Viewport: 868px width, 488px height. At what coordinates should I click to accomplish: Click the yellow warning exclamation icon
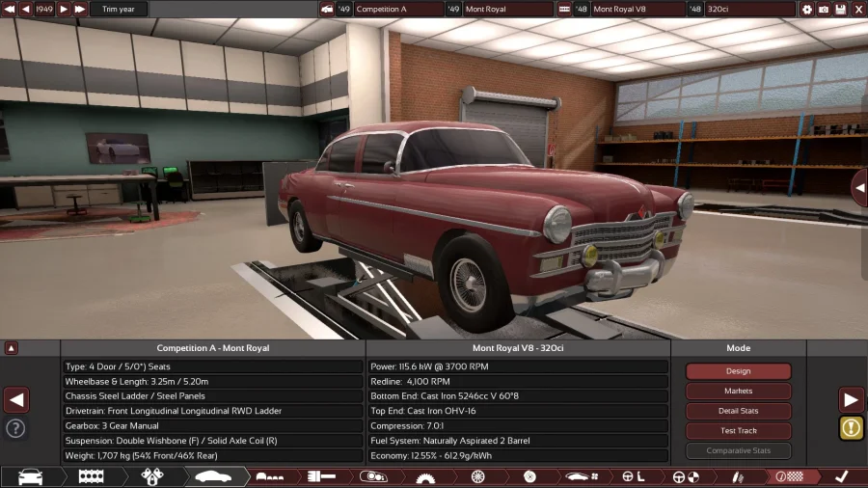(851, 428)
